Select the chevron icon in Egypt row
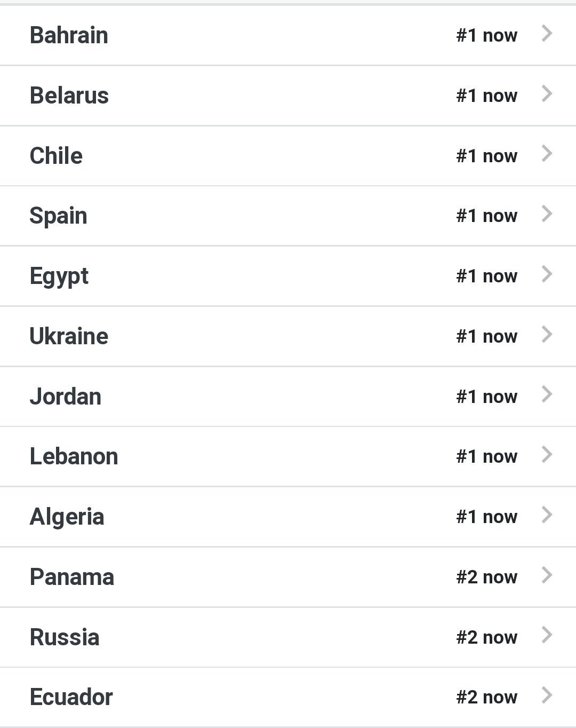 (x=547, y=274)
